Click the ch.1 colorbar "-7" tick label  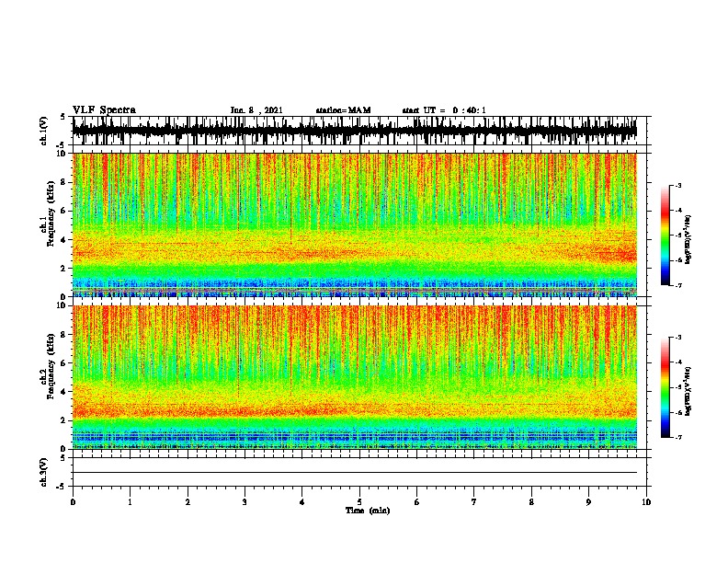point(678,285)
